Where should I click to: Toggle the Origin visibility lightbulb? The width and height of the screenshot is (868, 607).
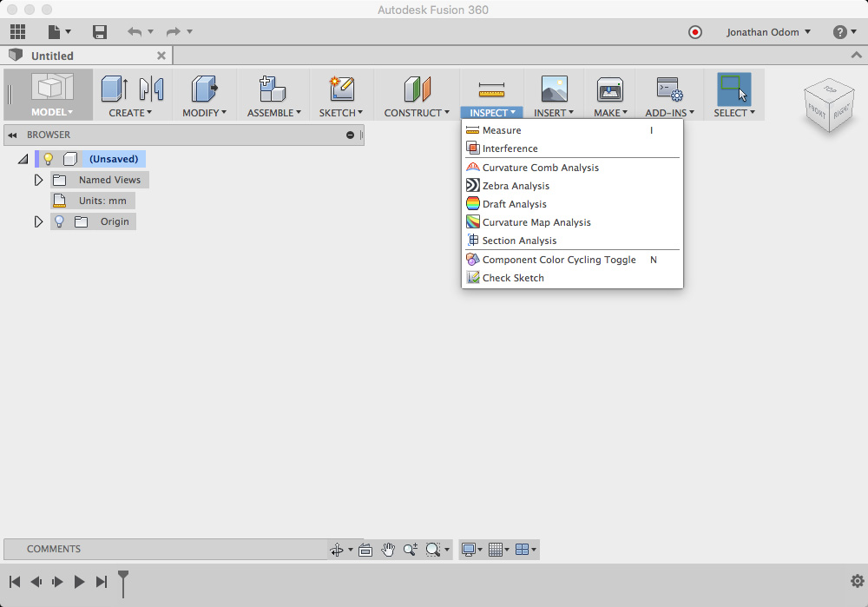(59, 221)
